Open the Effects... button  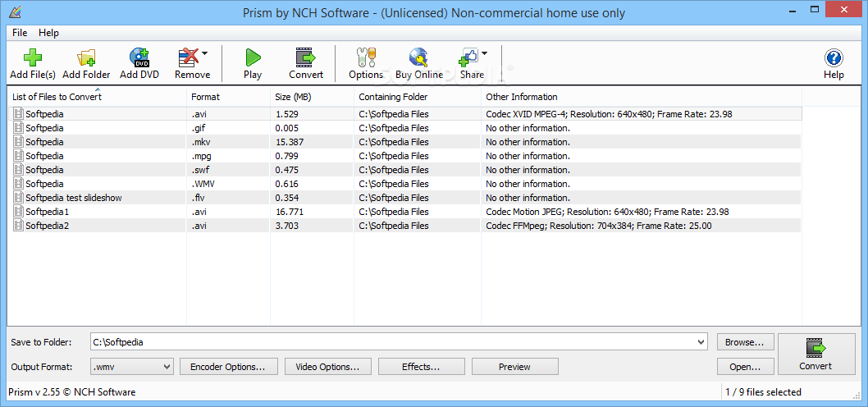click(x=421, y=367)
